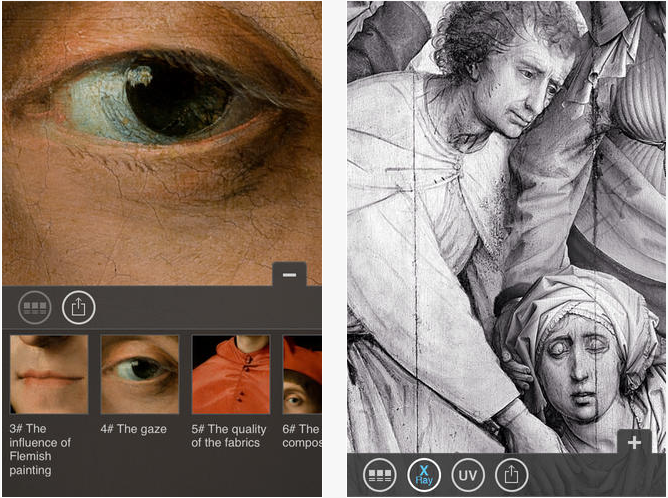Select the lips thumbnail for detail 3
Viewport: 668px width, 498px height.
(49, 374)
